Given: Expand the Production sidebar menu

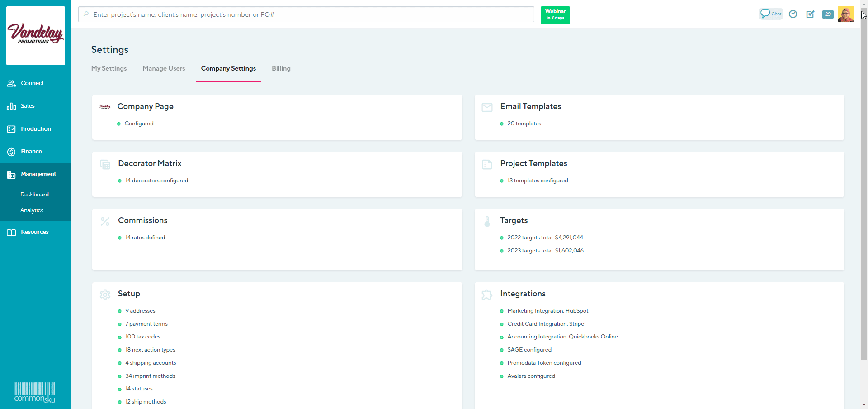Looking at the screenshot, I should tap(36, 129).
